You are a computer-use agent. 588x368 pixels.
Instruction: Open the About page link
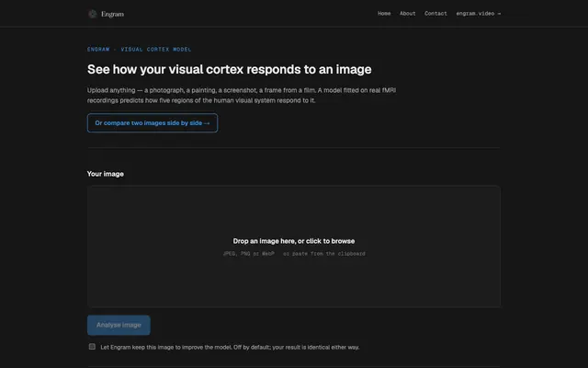[407, 14]
